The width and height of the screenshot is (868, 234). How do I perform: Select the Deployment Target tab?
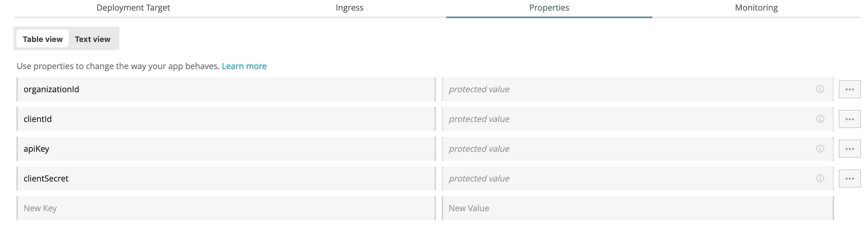click(133, 7)
